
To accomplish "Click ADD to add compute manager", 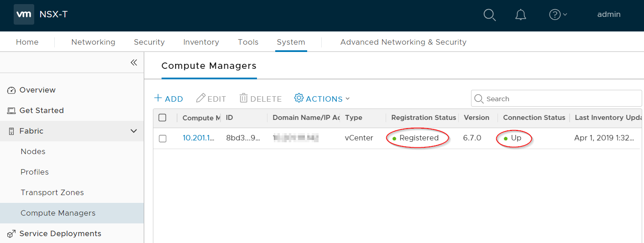I will pos(168,98).
